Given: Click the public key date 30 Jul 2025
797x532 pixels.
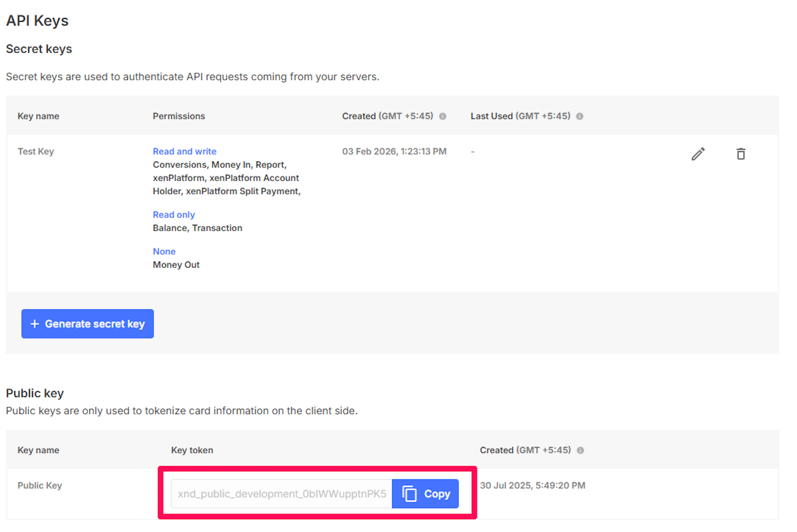Looking at the screenshot, I should pyautogui.click(x=532, y=486).
